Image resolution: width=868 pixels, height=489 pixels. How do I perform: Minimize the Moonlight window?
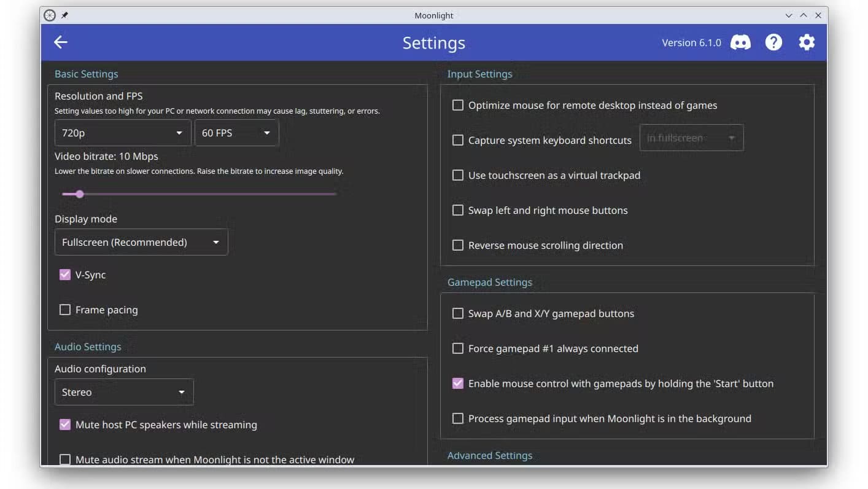point(789,15)
